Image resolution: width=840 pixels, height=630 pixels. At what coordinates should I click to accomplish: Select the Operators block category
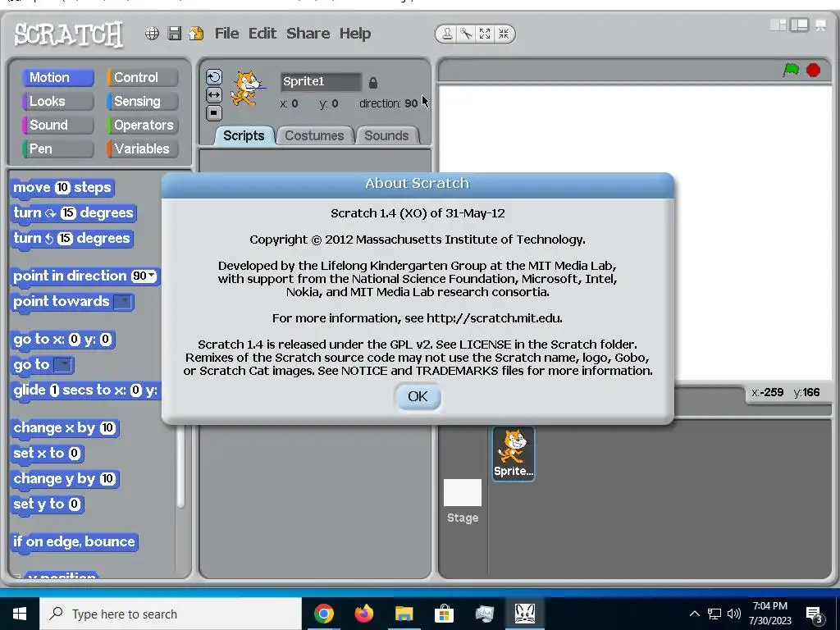(143, 125)
